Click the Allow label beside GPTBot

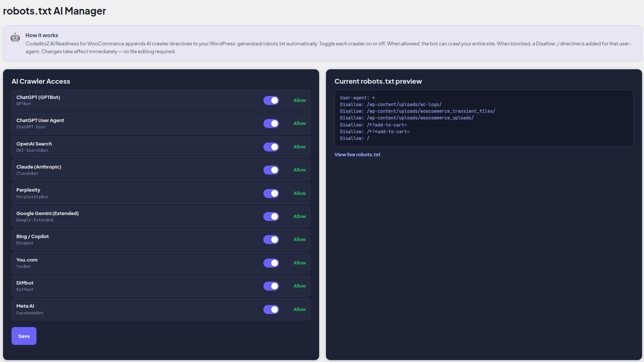[299, 100]
